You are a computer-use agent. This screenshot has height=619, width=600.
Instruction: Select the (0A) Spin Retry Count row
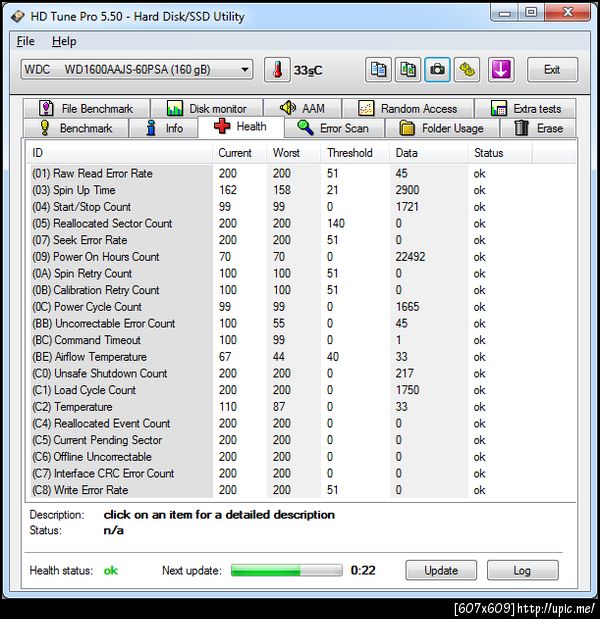302,273
